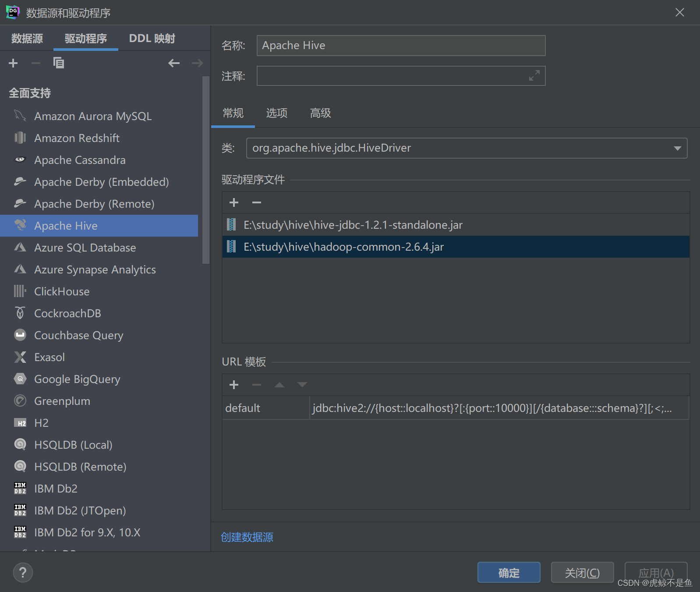Click the driver list scrollbar
Image resolution: width=700 pixels, height=592 pixels.
tap(206, 170)
